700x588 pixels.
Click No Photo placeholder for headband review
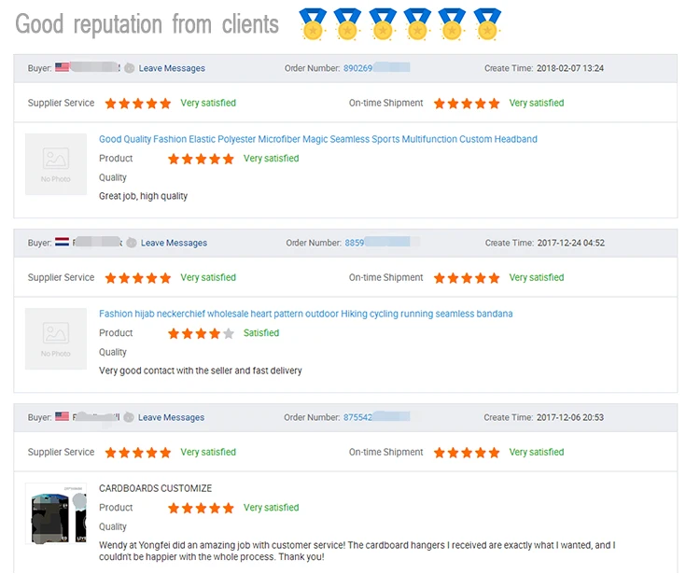pos(56,164)
